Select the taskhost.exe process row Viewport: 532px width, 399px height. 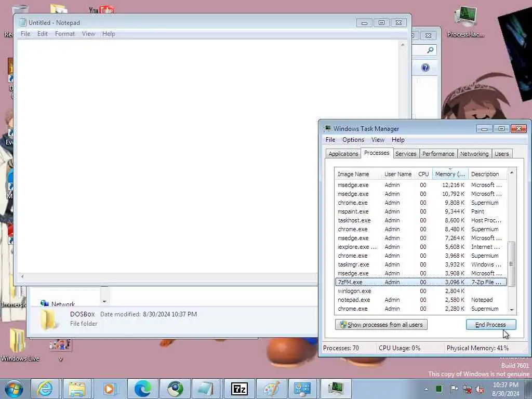coord(421,220)
